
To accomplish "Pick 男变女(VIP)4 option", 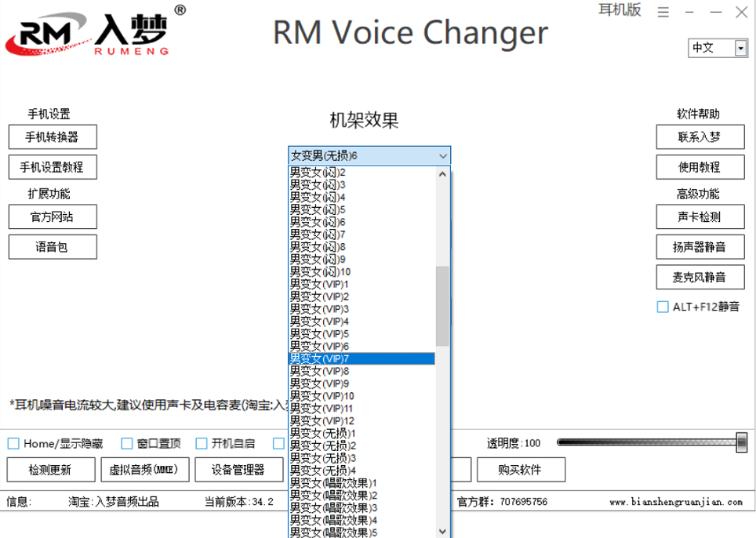I will pos(362,322).
